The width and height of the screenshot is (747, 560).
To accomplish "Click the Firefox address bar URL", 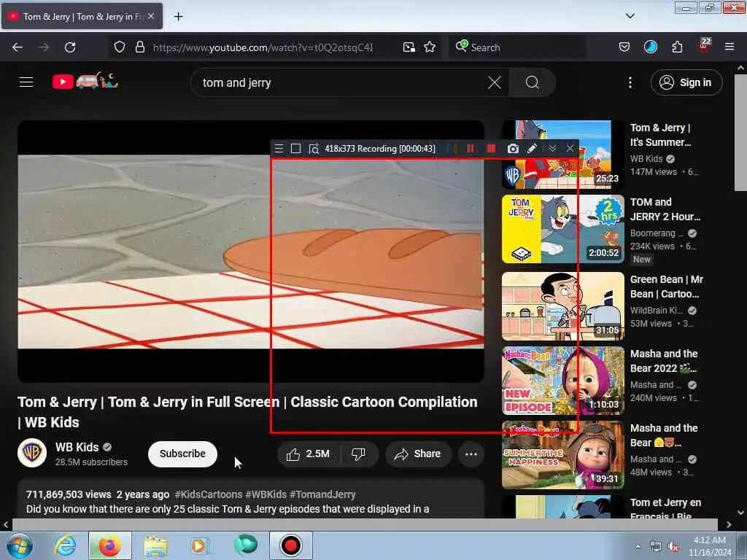I will click(x=263, y=47).
